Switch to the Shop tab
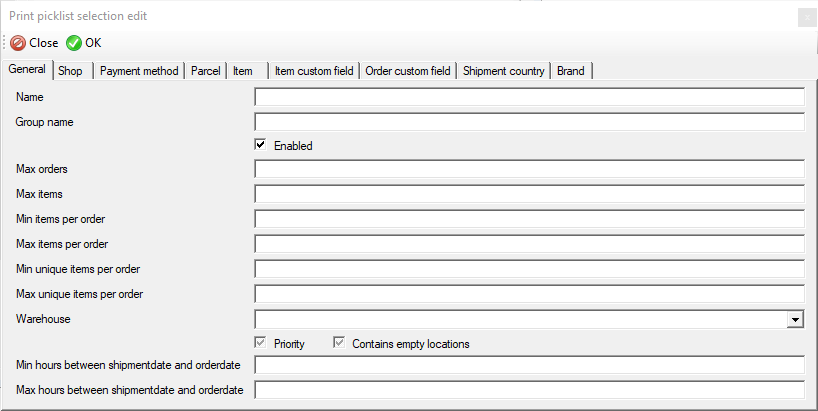Viewport: 818px width, 411px height. tap(70, 71)
